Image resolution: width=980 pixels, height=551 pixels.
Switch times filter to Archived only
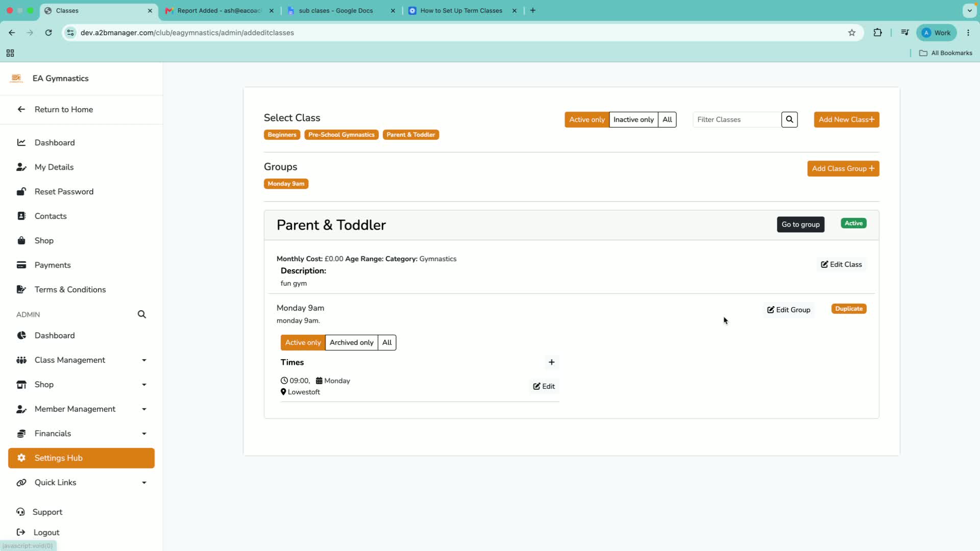click(x=351, y=342)
